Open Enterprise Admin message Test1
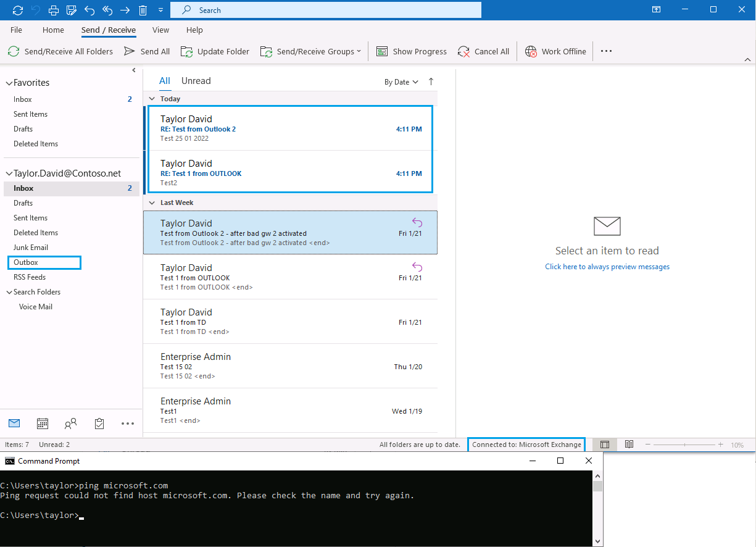Image resolution: width=756 pixels, height=547 pixels. click(291, 411)
